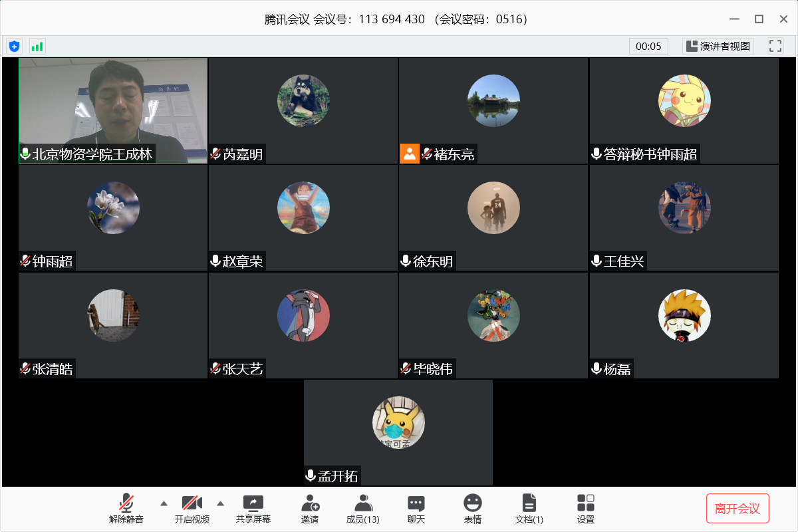
Task: Open the chat (聊天) panel
Action: (x=416, y=509)
